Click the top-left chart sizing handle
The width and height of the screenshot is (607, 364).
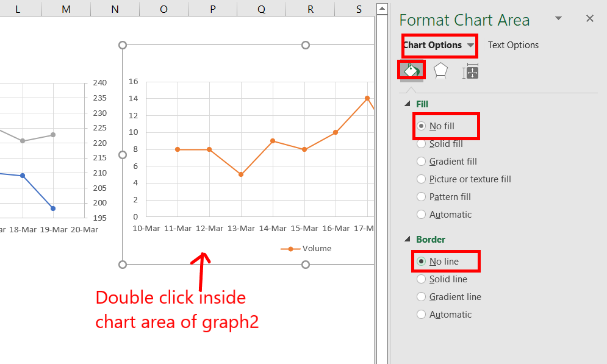click(123, 45)
